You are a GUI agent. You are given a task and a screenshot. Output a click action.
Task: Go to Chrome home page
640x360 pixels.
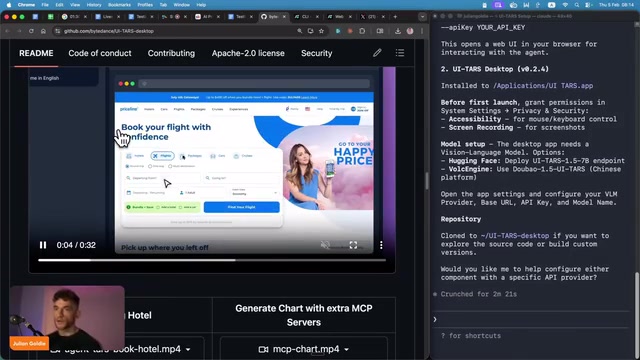tap(43, 31)
